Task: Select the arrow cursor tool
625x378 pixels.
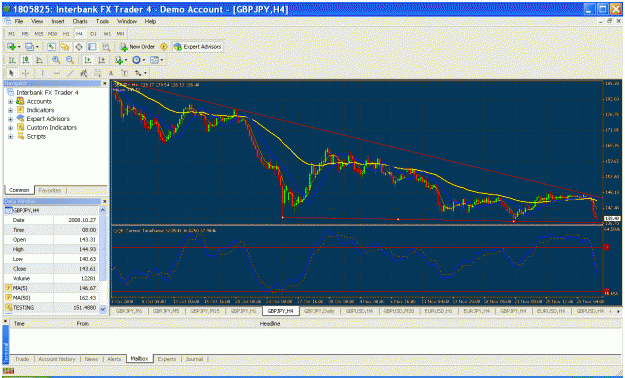Action: (12, 73)
